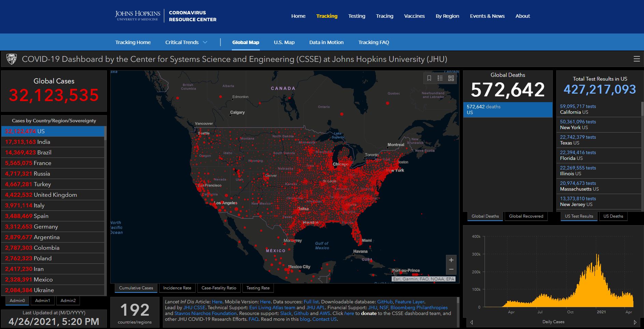Show the Global Deaths tab
Viewport: 644px width, 329px height.
pos(485,216)
